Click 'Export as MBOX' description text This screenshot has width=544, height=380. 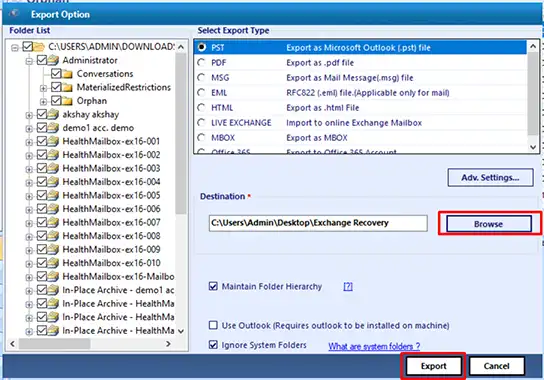click(x=317, y=138)
